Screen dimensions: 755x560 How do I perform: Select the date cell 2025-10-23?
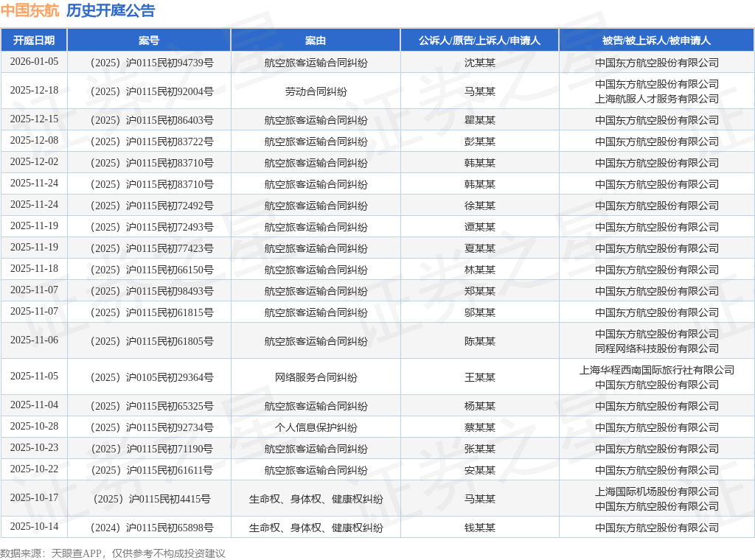tap(34, 448)
